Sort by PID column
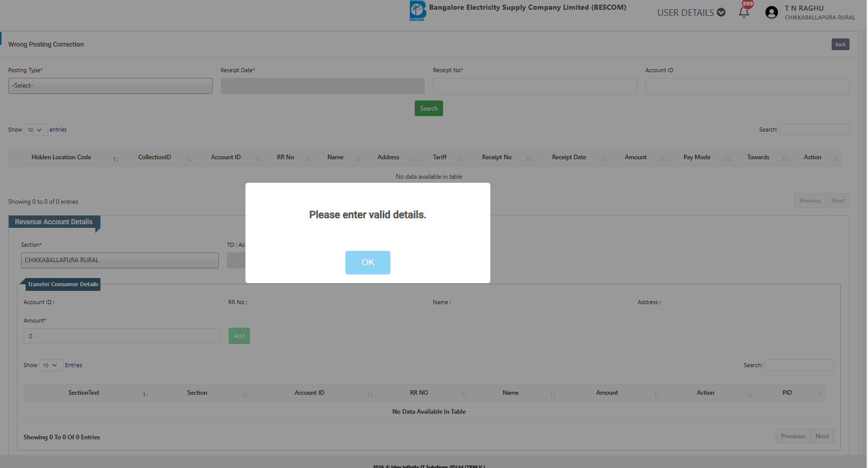868x468 pixels. [x=791, y=393]
